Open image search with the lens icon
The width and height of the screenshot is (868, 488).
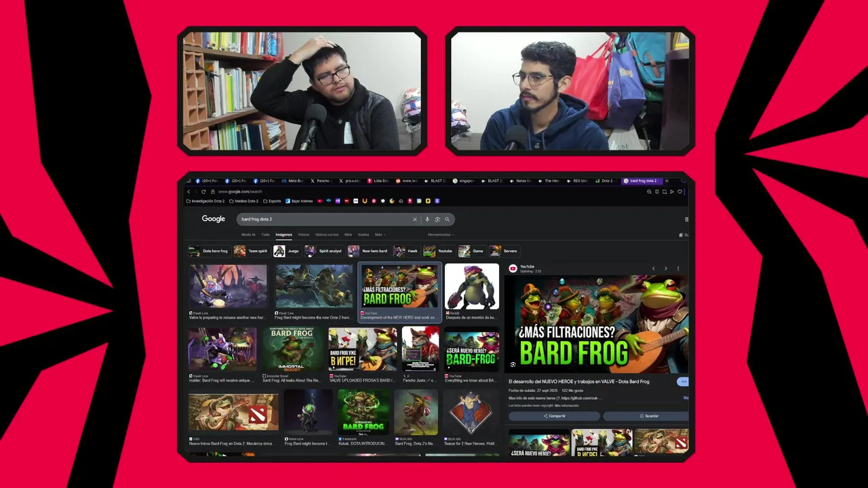[437, 219]
